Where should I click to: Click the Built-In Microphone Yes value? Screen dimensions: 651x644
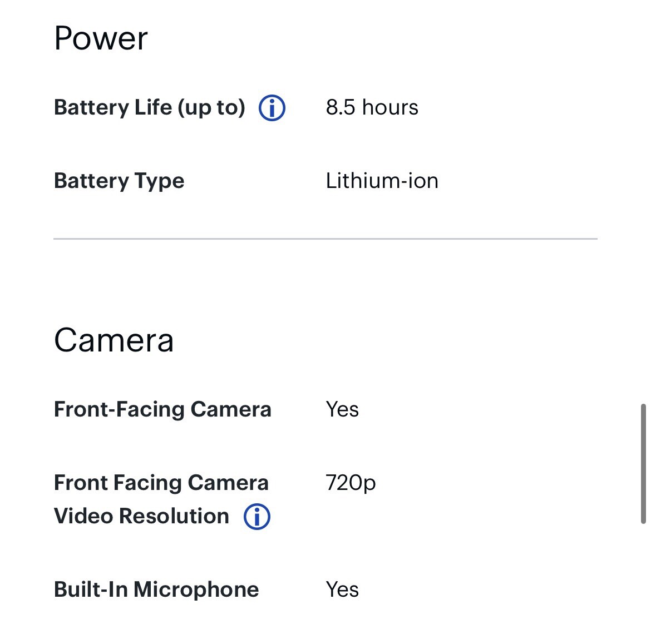[x=342, y=589]
